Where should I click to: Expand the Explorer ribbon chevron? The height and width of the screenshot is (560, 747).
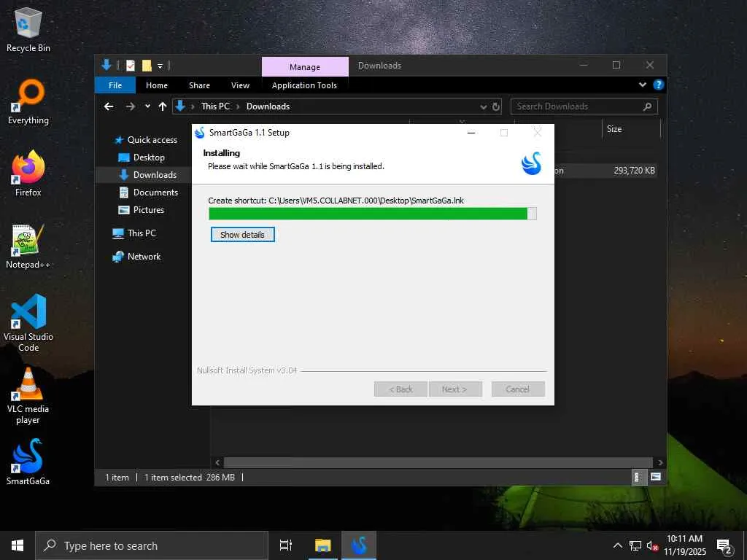[643, 85]
